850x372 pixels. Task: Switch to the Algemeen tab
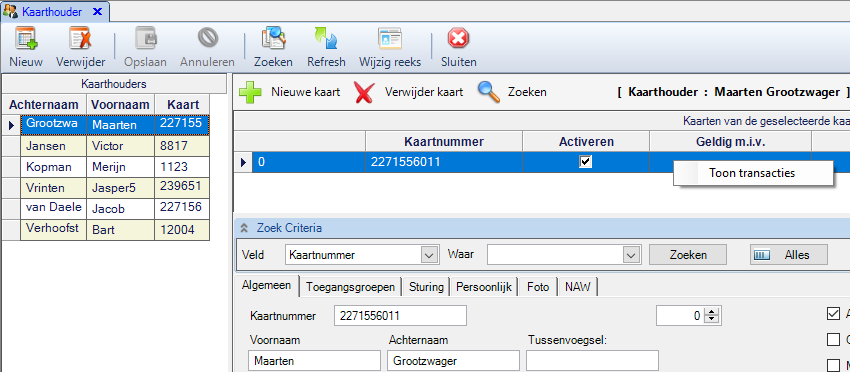[x=267, y=286]
